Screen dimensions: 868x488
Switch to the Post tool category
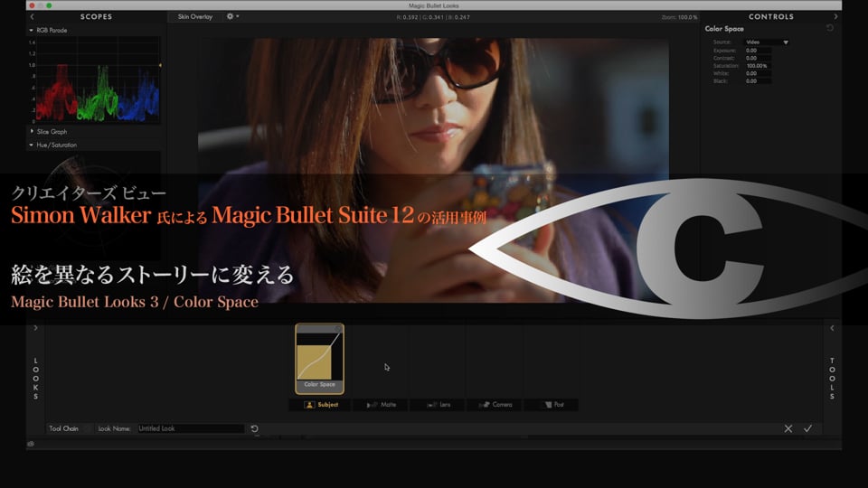click(x=552, y=405)
